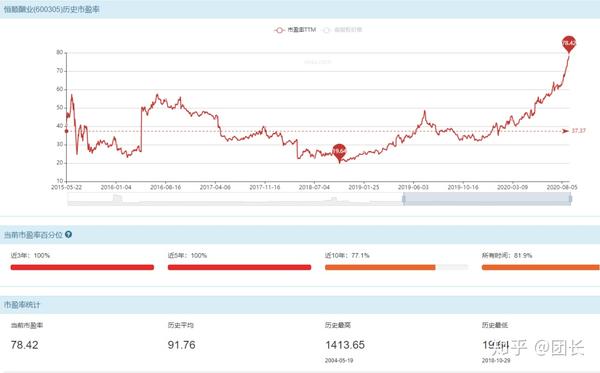Viewport: 600px width, 373px height.
Task: Click x-axis date 2016-08-16
Action: tap(165, 187)
